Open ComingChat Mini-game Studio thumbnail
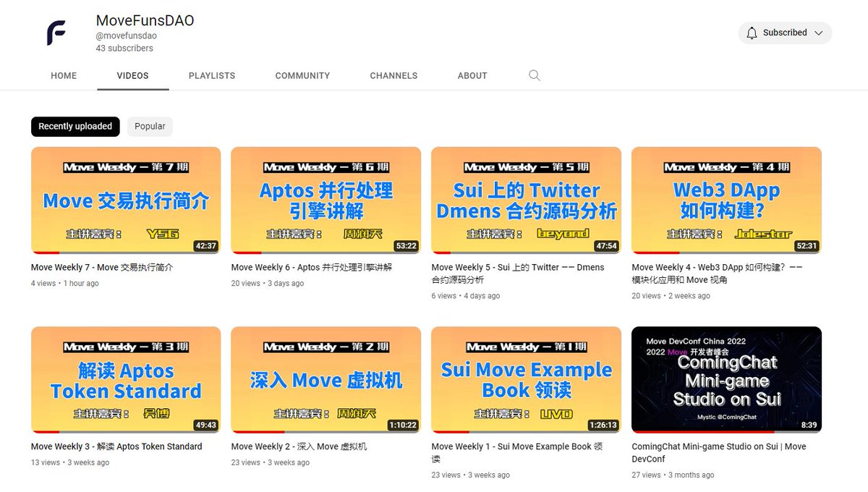 [x=726, y=380]
